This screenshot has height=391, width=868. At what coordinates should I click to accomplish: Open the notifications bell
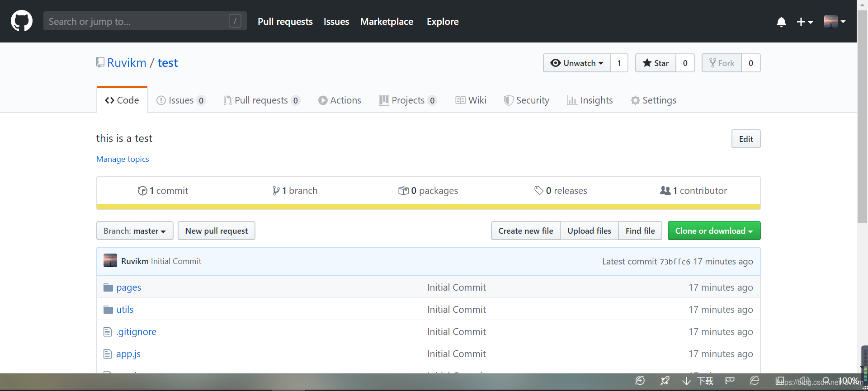pyautogui.click(x=781, y=22)
